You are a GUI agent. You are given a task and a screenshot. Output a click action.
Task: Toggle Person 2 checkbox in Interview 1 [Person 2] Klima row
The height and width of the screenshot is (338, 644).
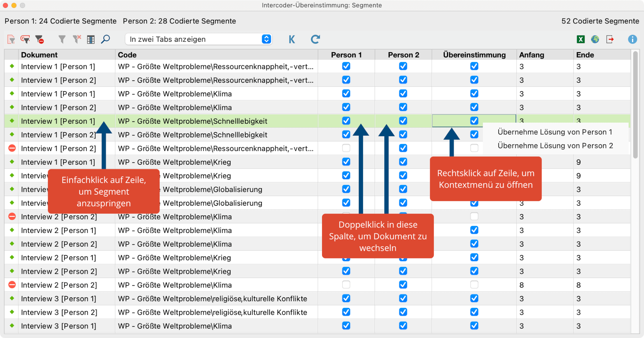tap(403, 107)
